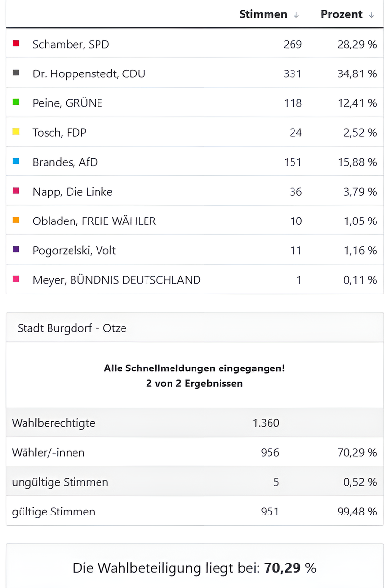Click the gray CDU party color square
The image size is (392, 588).
pos(15,73)
